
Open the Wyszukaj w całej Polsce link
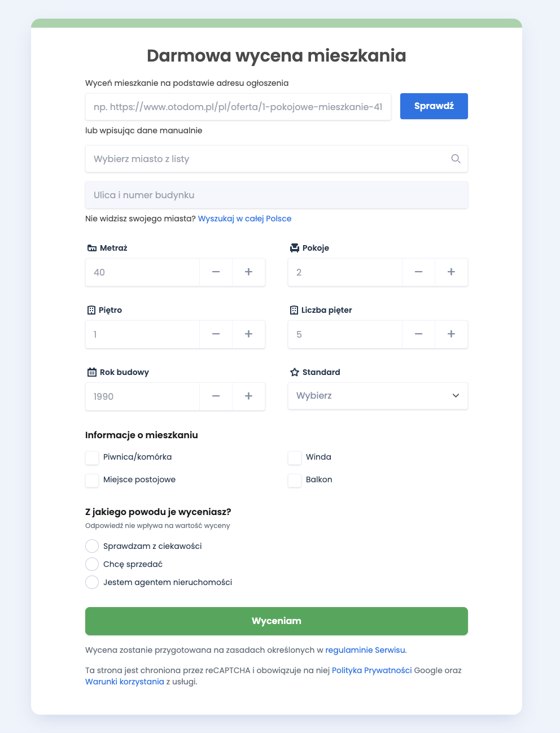[244, 219]
